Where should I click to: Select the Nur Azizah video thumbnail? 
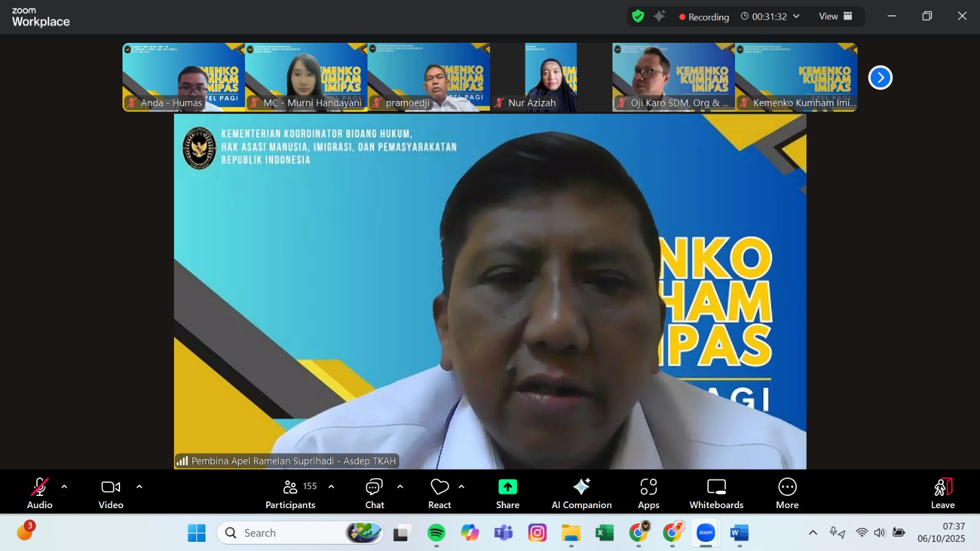tap(551, 77)
